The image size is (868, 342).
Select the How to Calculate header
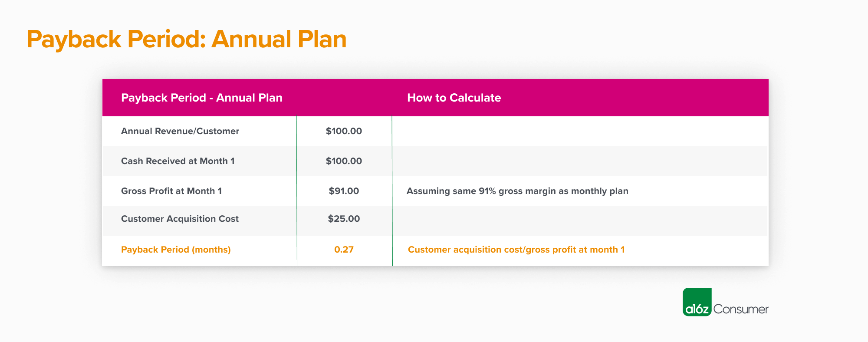tap(454, 98)
